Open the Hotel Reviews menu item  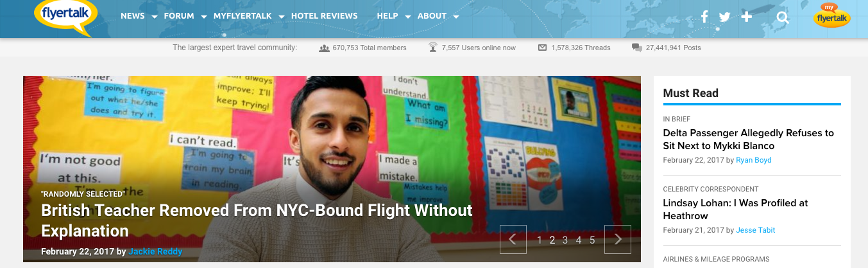click(324, 16)
